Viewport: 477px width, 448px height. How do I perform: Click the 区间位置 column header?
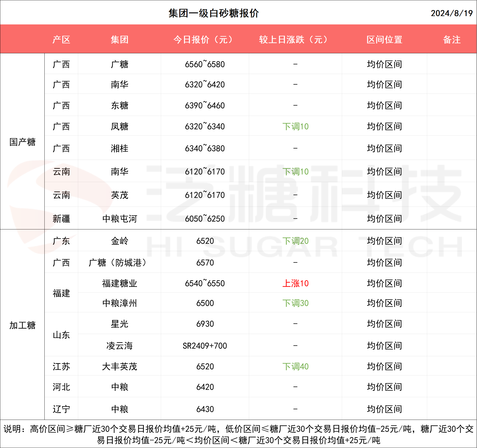384,39
